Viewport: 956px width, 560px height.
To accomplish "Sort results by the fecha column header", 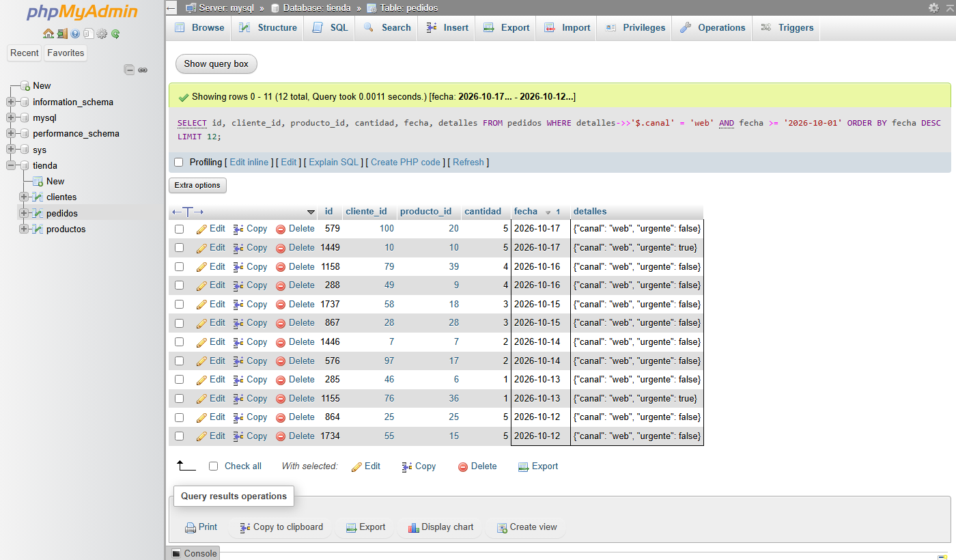I will [x=526, y=212].
